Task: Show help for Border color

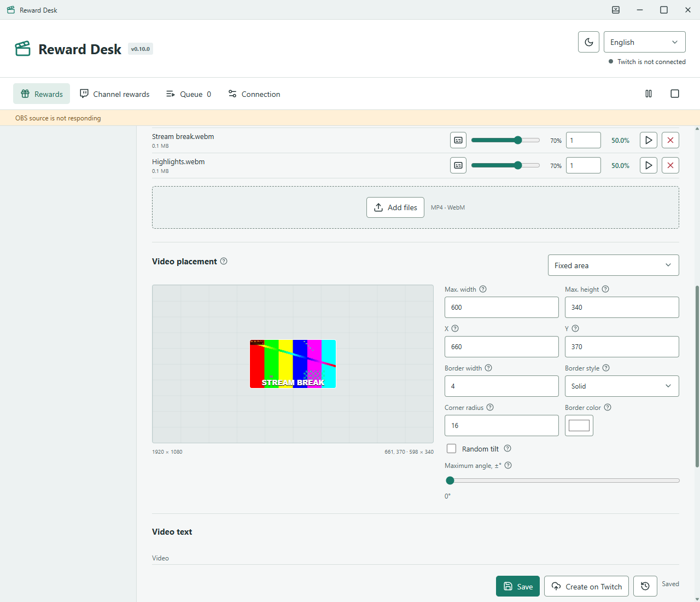Action: click(x=608, y=407)
